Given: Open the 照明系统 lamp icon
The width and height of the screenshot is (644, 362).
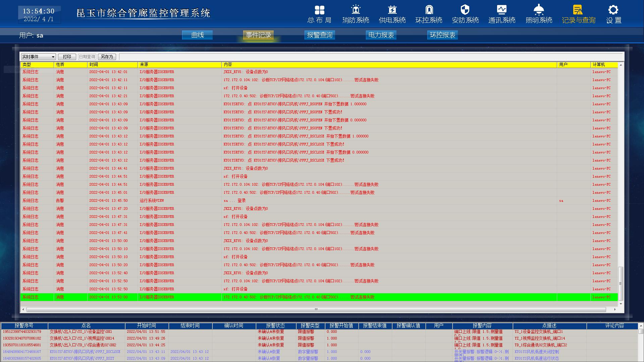Looking at the screenshot, I should (539, 10).
